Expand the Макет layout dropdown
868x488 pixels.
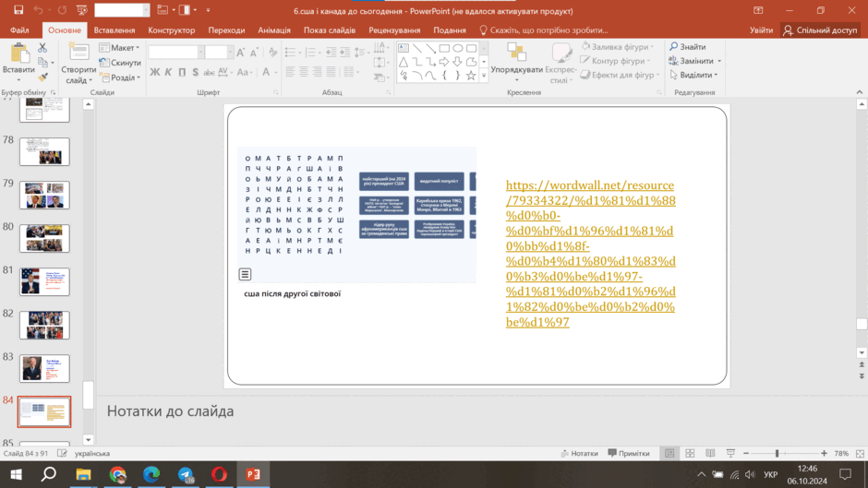(119, 48)
